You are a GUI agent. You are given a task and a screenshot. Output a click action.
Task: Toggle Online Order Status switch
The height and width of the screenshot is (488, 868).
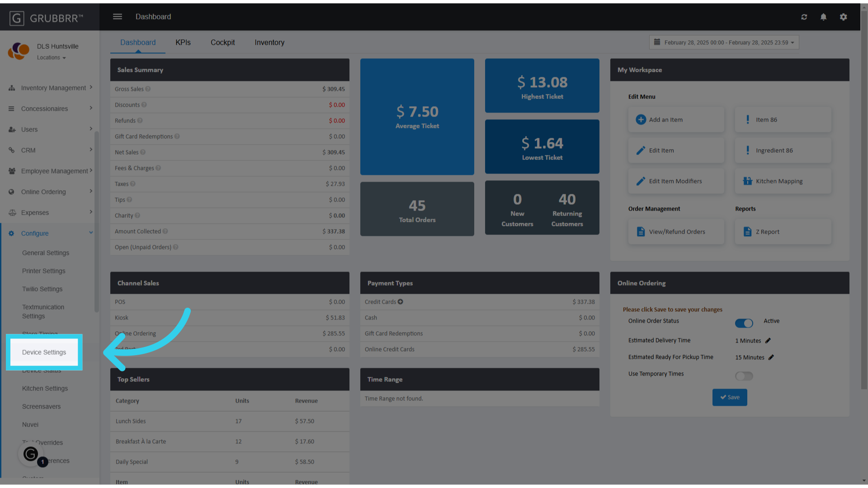[x=744, y=323]
